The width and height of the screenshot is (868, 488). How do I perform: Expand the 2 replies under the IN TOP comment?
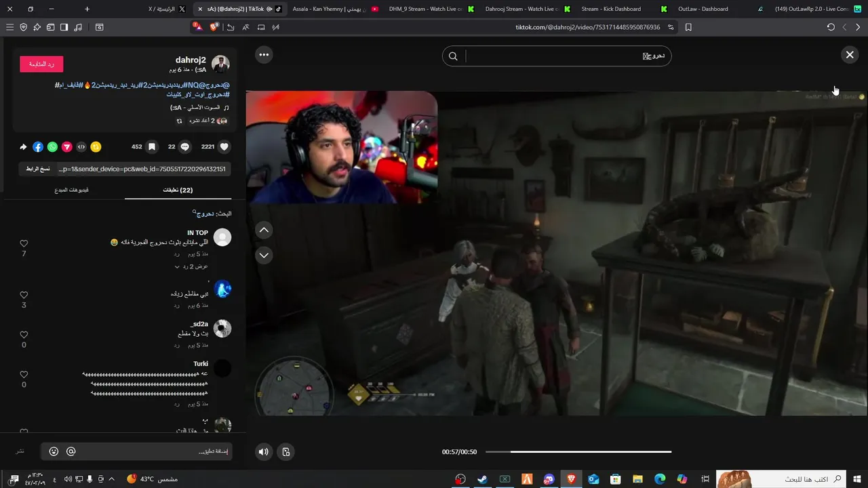tap(191, 266)
